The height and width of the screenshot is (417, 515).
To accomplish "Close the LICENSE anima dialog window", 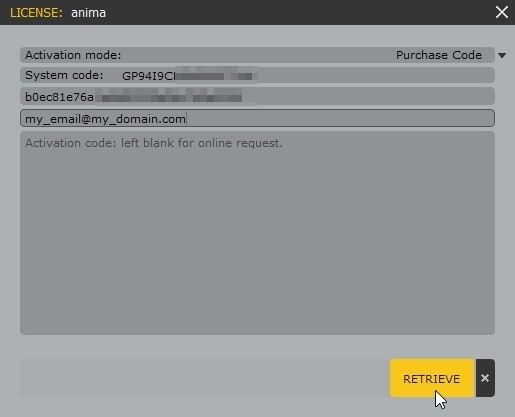I will click(x=502, y=12).
